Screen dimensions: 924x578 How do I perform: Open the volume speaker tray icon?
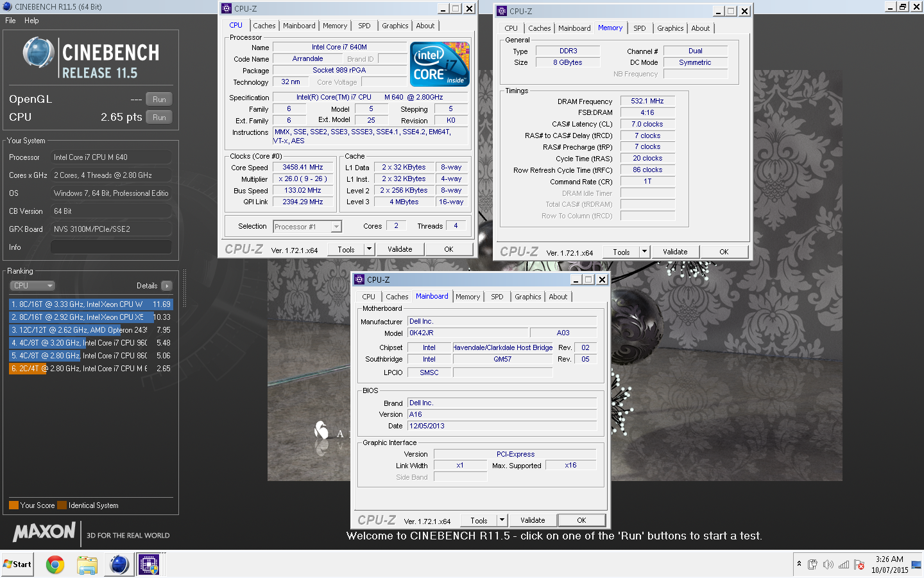click(828, 565)
